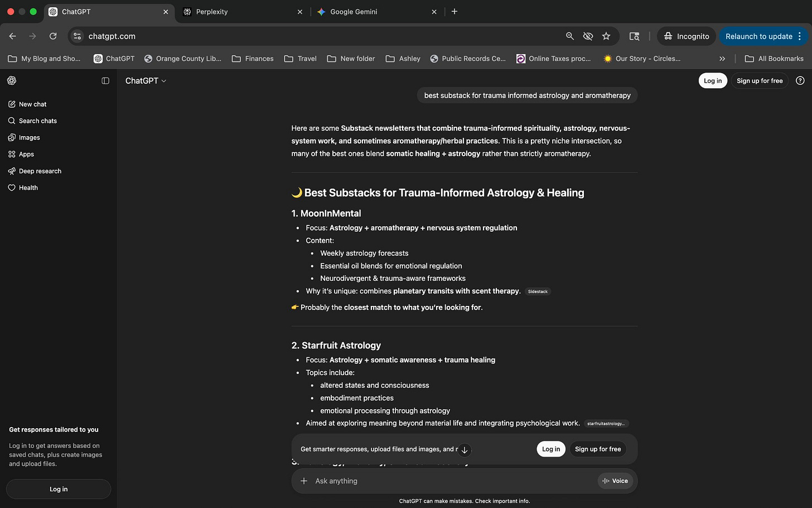Image resolution: width=812 pixels, height=508 pixels.
Task: Click Weekly astrology forecasts bullet
Action: pyautogui.click(x=364, y=253)
